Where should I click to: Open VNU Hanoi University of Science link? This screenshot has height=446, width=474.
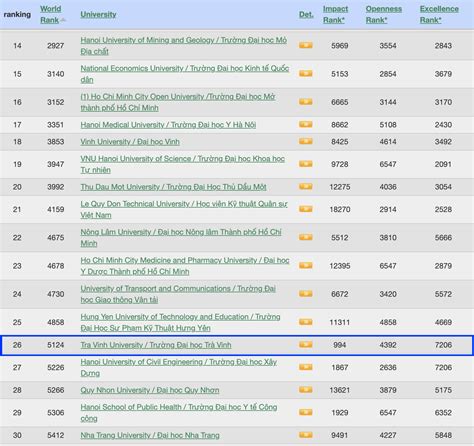click(182, 164)
